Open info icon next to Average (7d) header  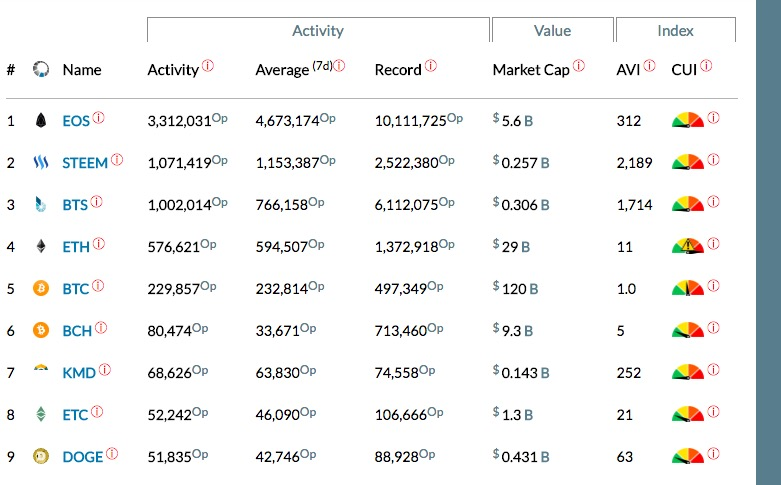click(x=339, y=66)
